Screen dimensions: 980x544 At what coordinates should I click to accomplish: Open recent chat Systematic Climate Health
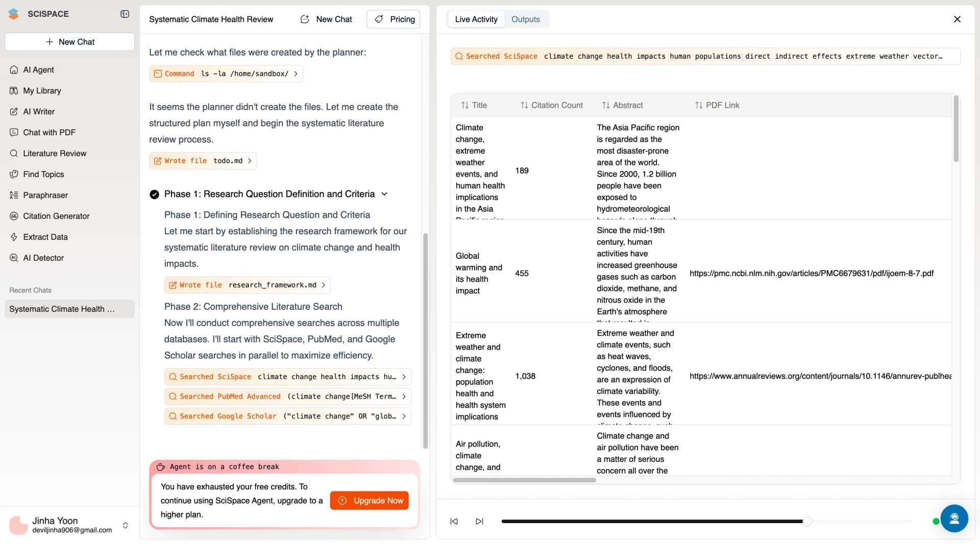tap(69, 309)
